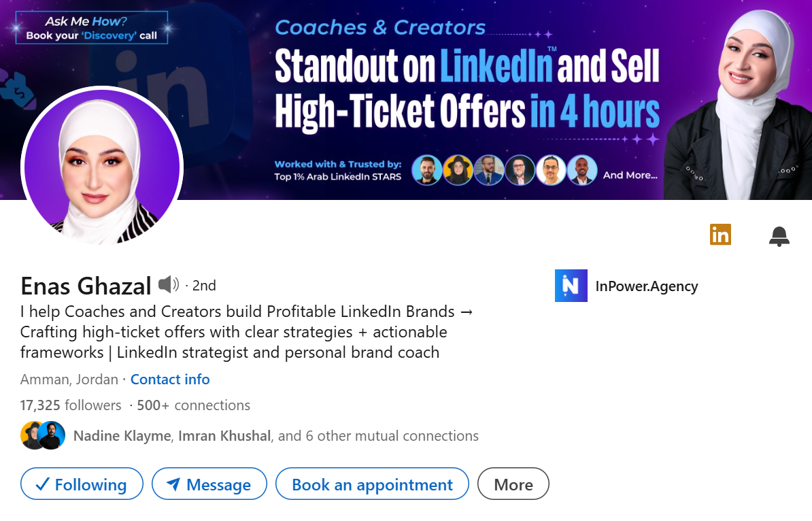Image resolution: width=812 pixels, height=521 pixels.
Task: Open Imran Khushal mutual connection link
Action: [225, 436]
